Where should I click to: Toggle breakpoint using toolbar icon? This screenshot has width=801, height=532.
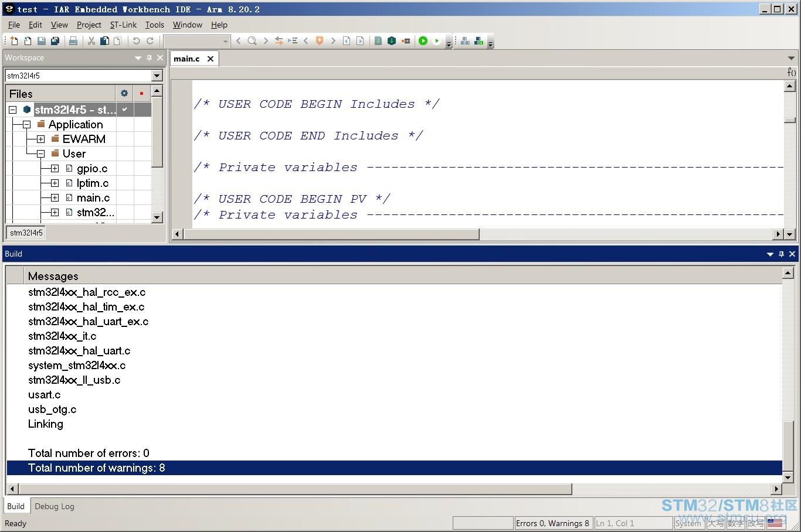click(406, 41)
